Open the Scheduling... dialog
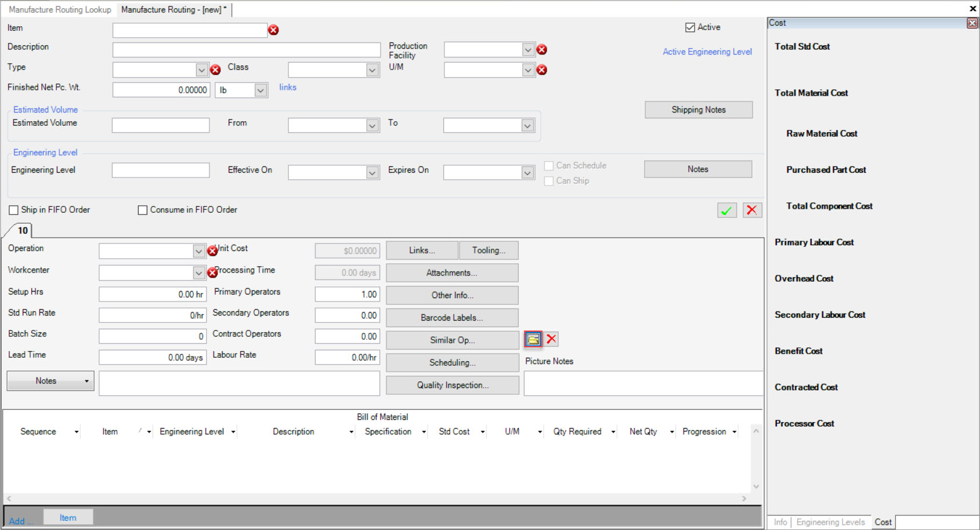 click(x=452, y=363)
